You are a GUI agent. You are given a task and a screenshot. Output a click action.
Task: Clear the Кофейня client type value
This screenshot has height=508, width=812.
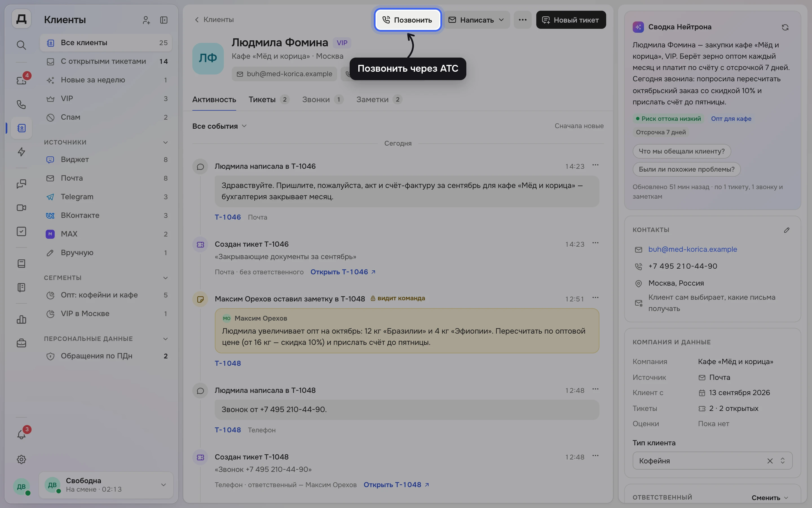pos(770,461)
